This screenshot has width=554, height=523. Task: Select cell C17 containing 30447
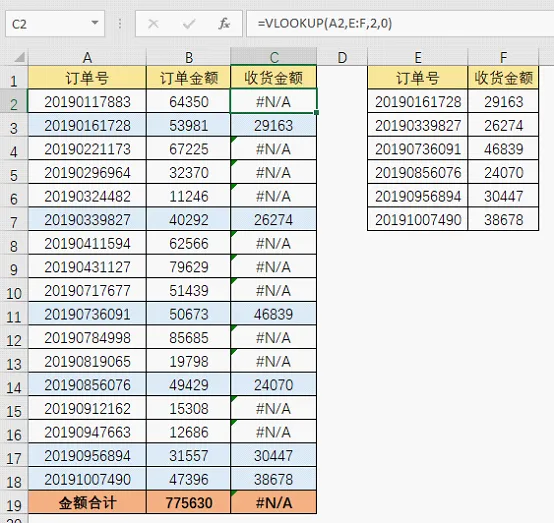[273, 456]
